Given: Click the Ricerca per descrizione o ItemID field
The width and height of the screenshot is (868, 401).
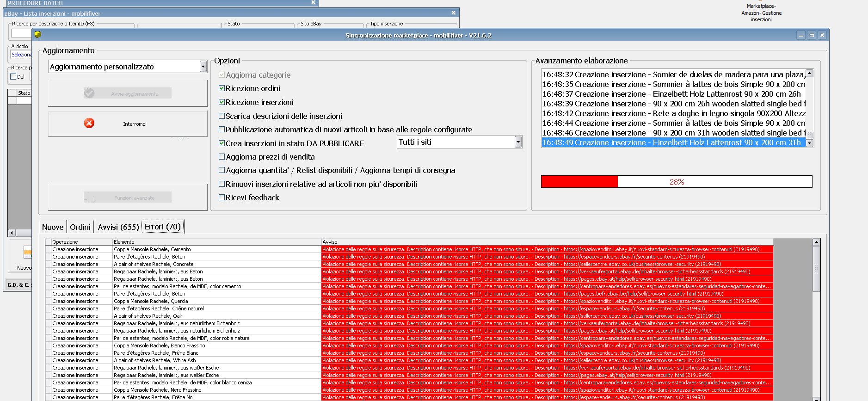Looking at the screenshot, I should point(21,33).
